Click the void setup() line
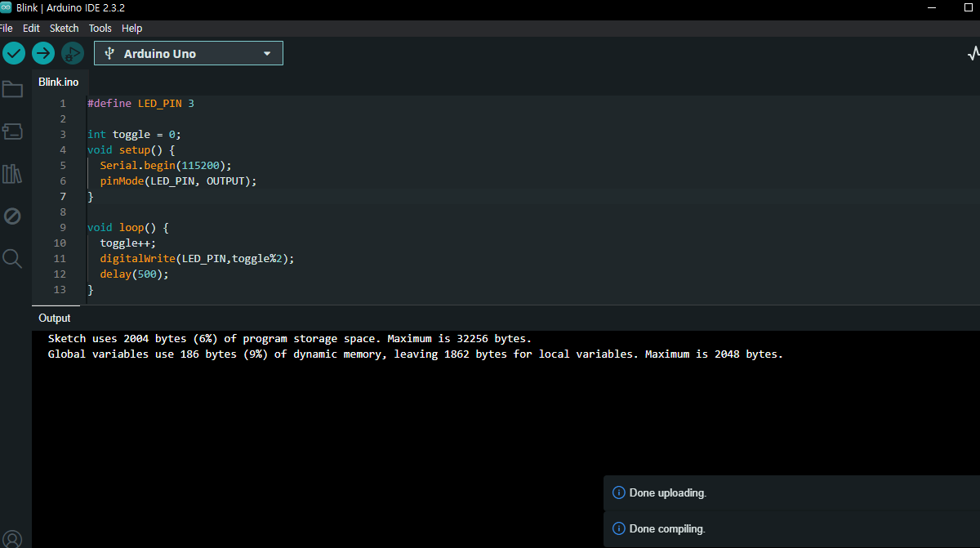Viewport: 980px width, 548px height. (131, 150)
